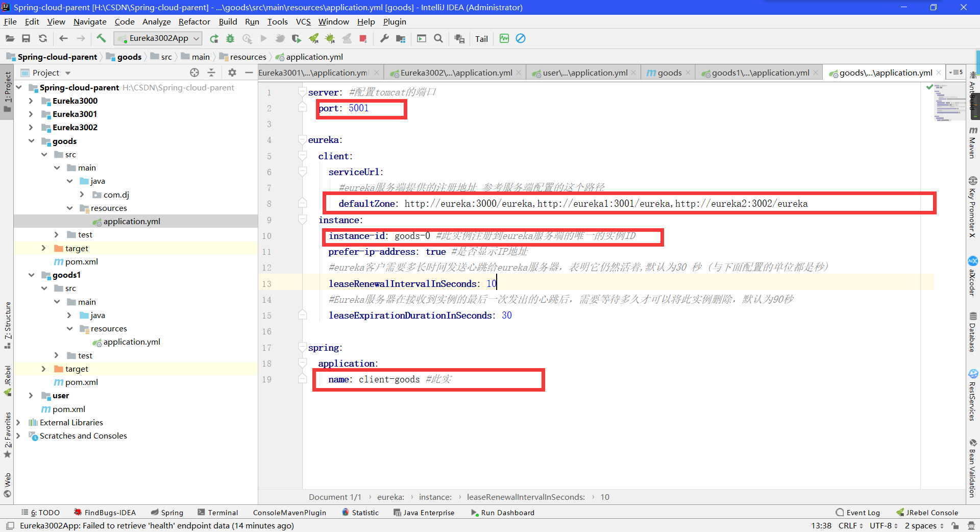The image size is (980, 532).
Task: Toggle the Bean Validation tool window stripe
Action: (973, 468)
